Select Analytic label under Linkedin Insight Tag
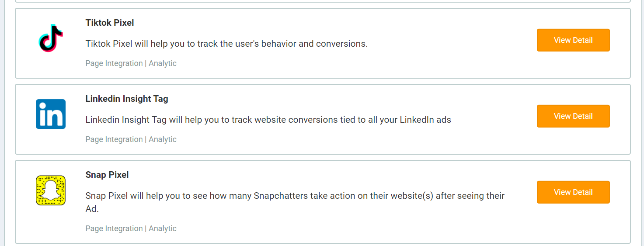This screenshot has height=246, width=644. (x=163, y=139)
